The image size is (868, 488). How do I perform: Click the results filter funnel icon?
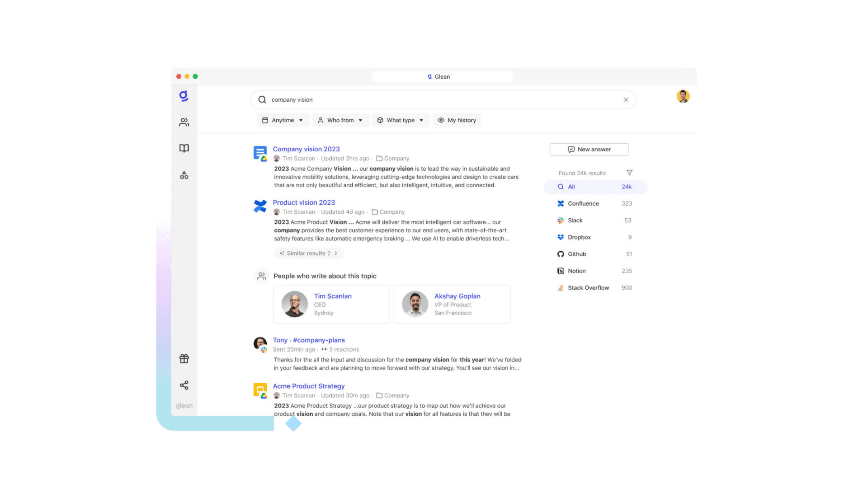[629, 173]
